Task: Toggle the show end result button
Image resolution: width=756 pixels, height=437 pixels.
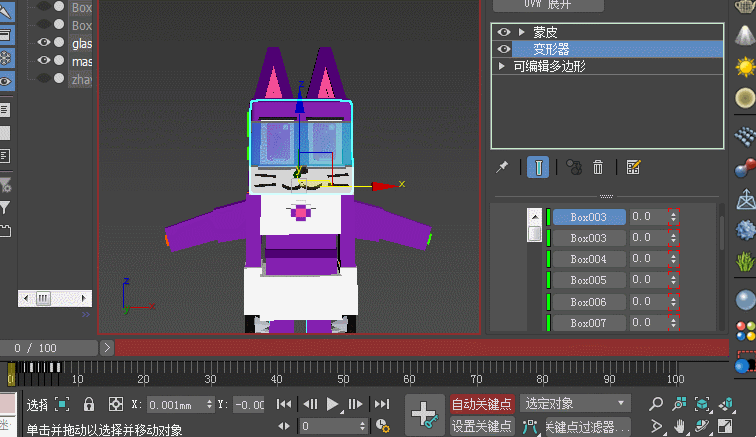Action: tap(538, 167)
